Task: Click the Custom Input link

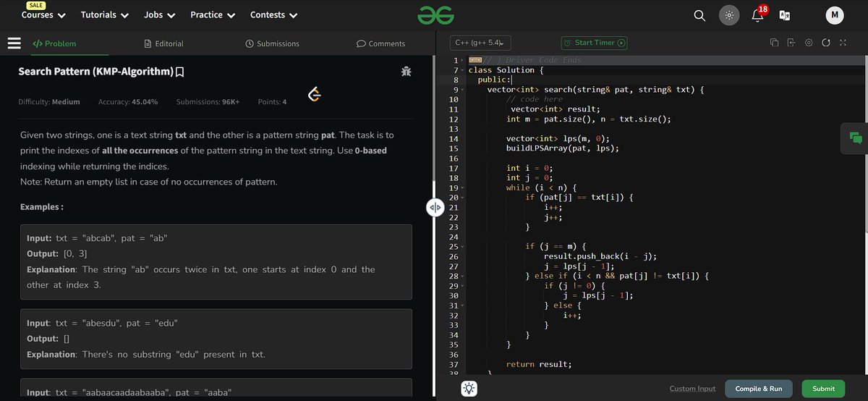Action: 693,389
